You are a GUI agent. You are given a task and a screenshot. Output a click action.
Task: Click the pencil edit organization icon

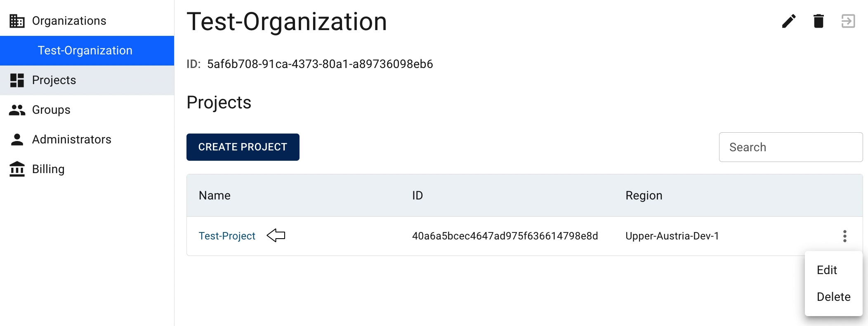pos(789,21)
